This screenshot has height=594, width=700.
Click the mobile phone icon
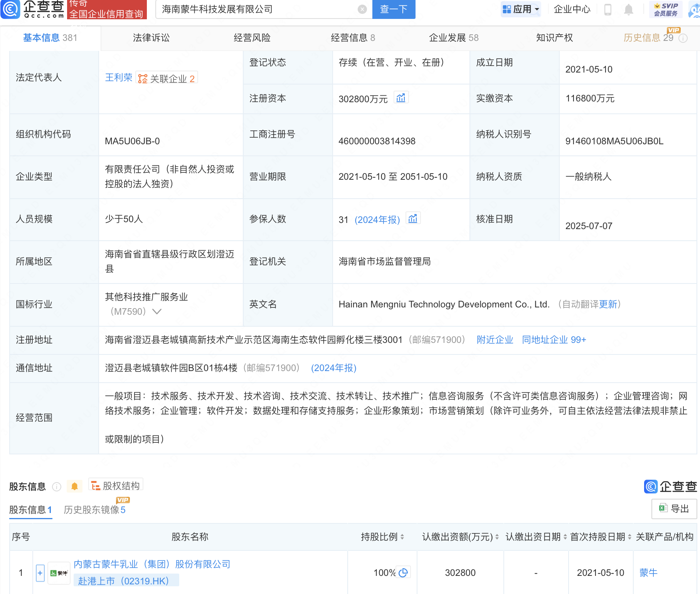click(x=608, y=9)
